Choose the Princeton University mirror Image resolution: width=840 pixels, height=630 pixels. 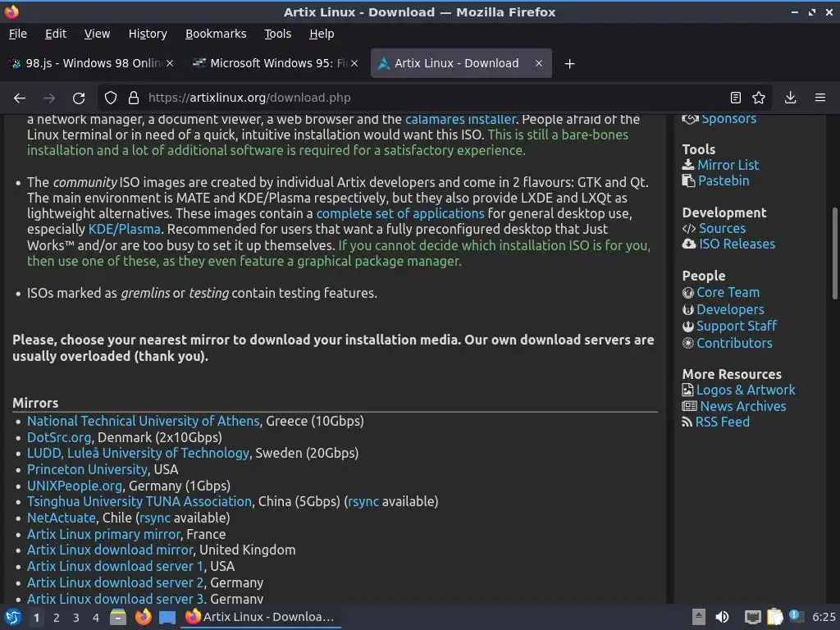point(87,469)
